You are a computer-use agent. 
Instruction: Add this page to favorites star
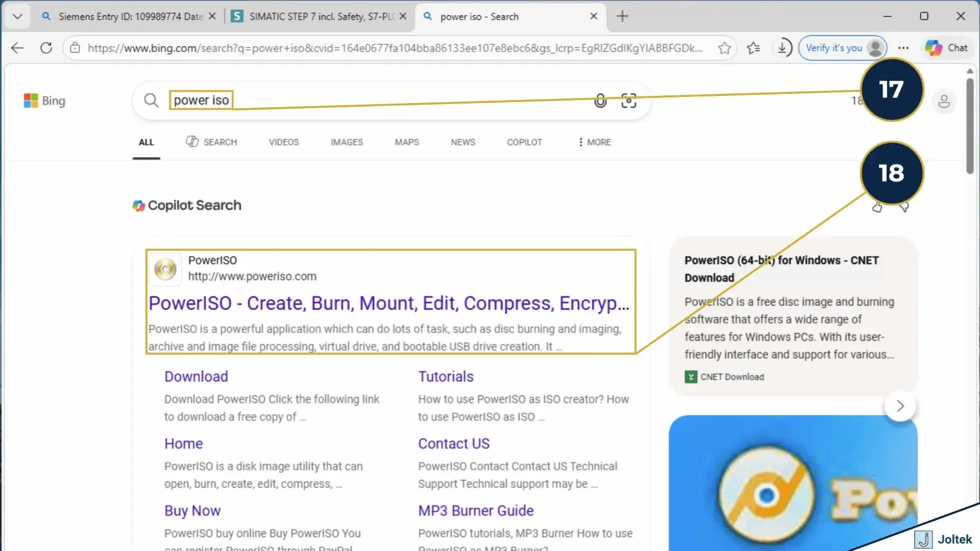point(724,48)
